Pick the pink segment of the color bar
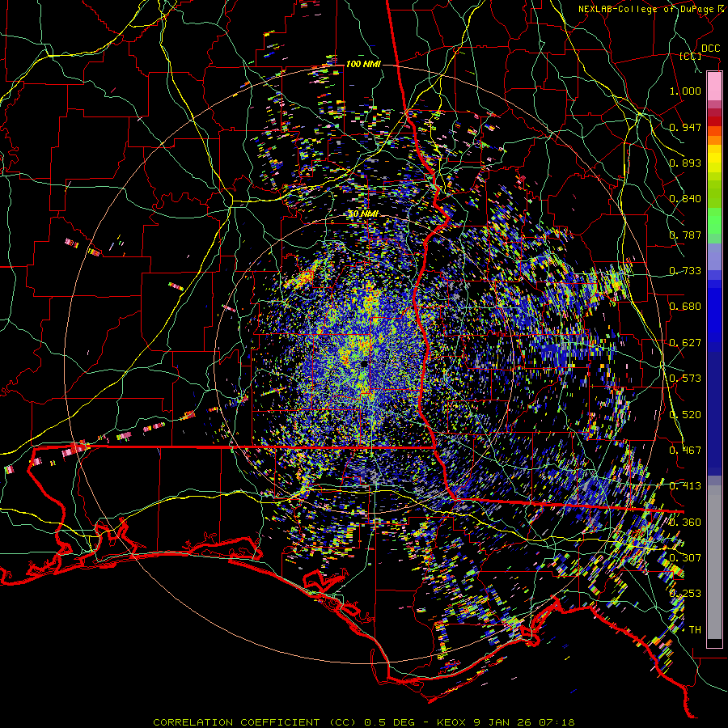Viewport: 728px width, 728px height. coord(714,87)
